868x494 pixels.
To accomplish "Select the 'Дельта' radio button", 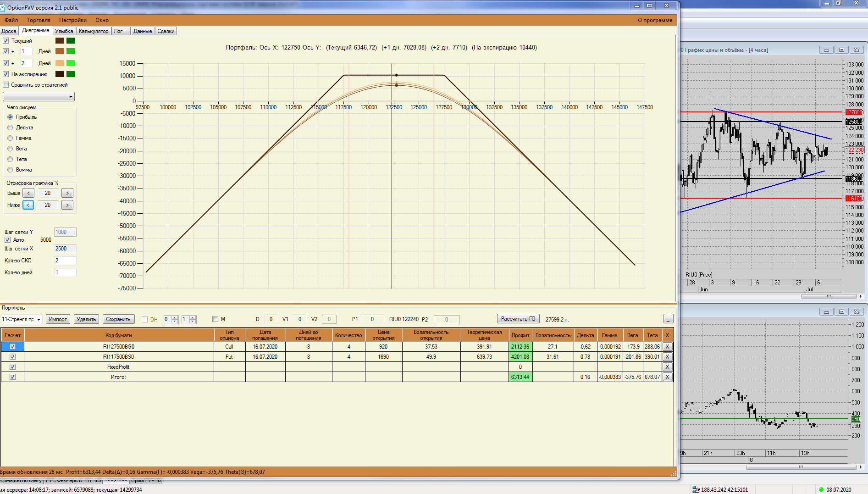I will click(x=10, y=128).
